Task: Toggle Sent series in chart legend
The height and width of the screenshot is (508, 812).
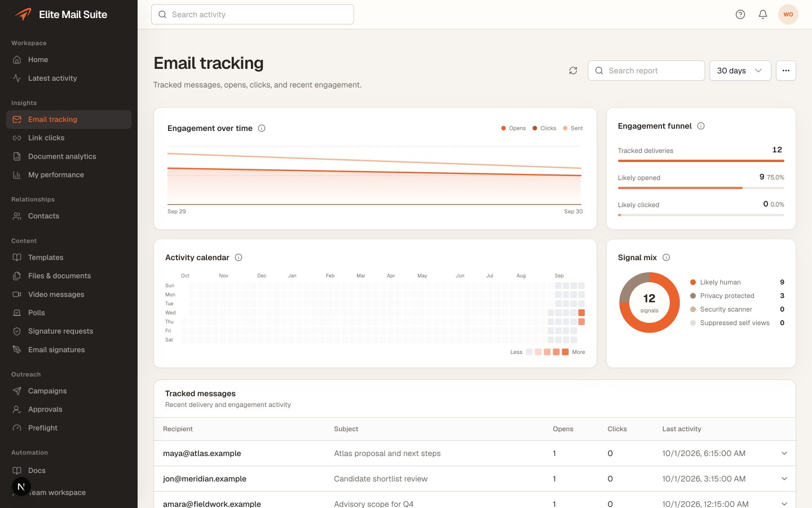Action: point(573,128)
